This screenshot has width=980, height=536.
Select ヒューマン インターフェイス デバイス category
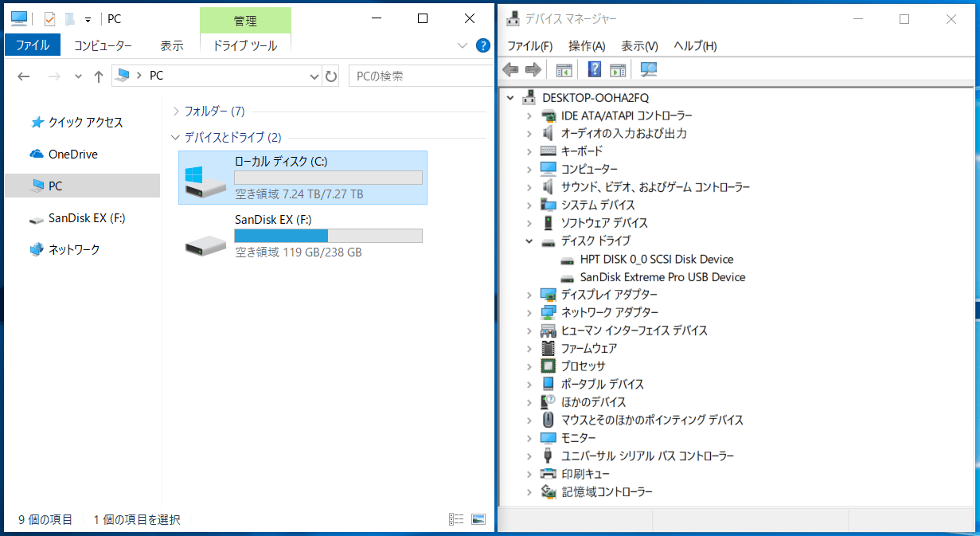pyautogui.click(x=634, y=331)
